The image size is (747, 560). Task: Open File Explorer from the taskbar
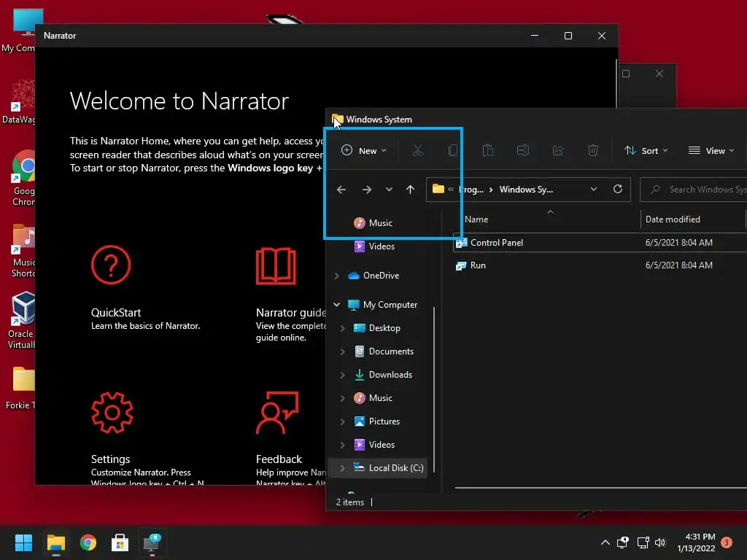55,542
